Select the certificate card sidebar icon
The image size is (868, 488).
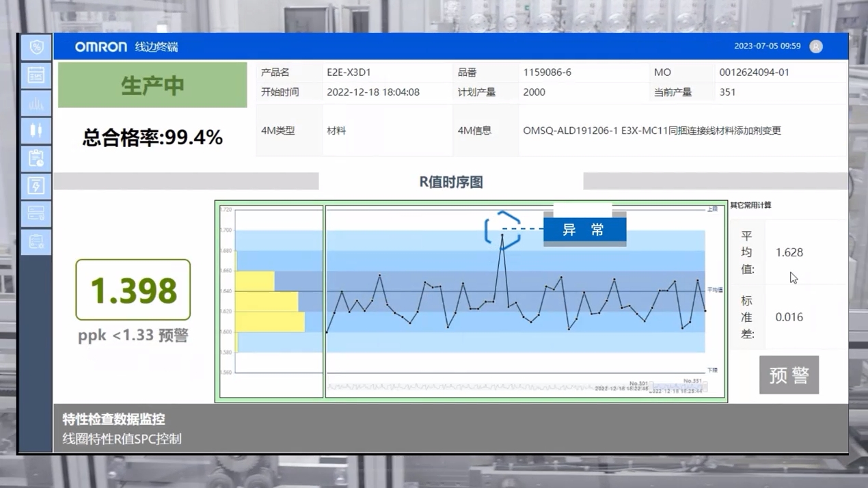click(36, 214)
